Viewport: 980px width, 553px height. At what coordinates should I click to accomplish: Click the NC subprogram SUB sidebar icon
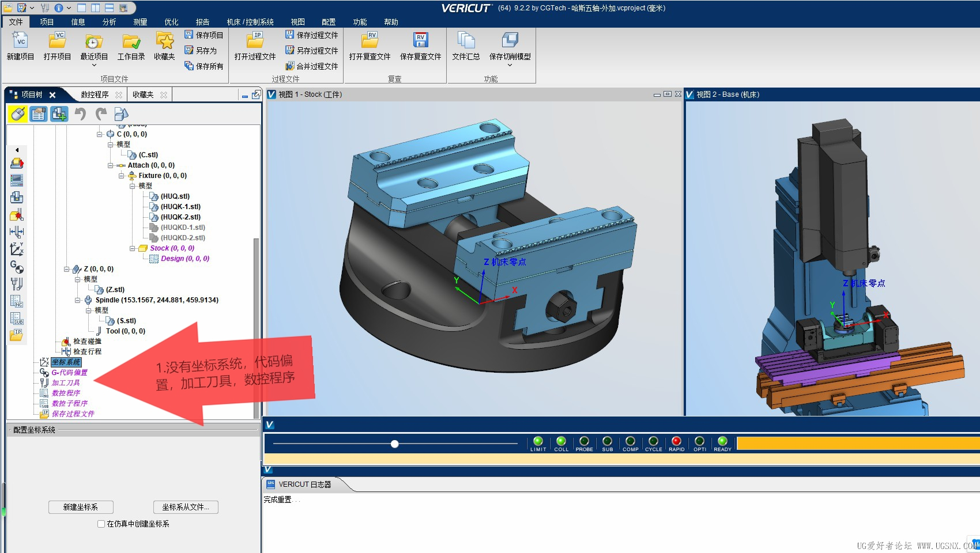coord(17,319)
